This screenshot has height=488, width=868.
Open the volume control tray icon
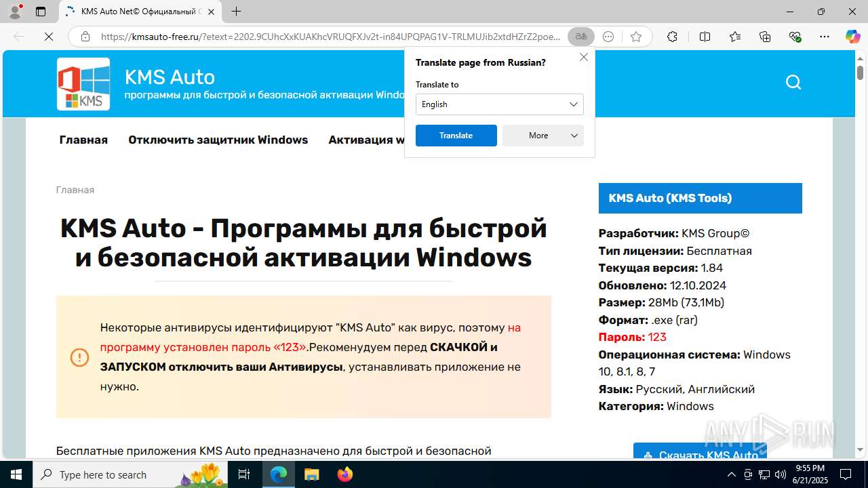[781, 474]
